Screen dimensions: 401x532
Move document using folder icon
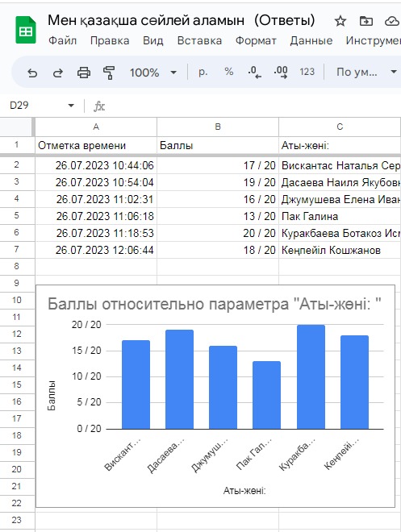366,22
